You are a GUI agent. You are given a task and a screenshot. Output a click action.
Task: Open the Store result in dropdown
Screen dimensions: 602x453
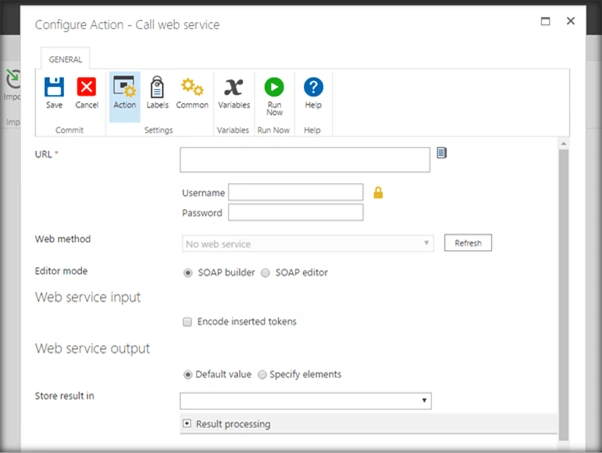pyautogui.click(x=306, y=400)
